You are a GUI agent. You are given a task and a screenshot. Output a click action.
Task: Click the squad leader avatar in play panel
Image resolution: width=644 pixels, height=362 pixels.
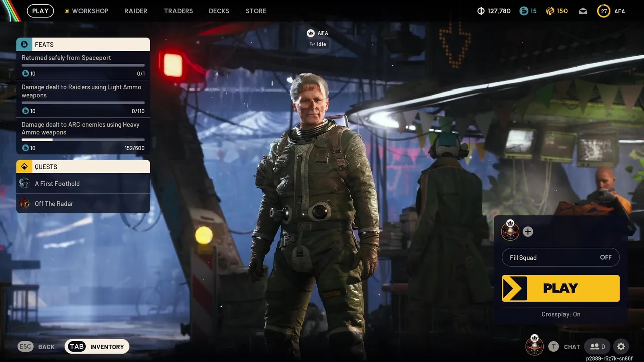(x=510, y=231)
